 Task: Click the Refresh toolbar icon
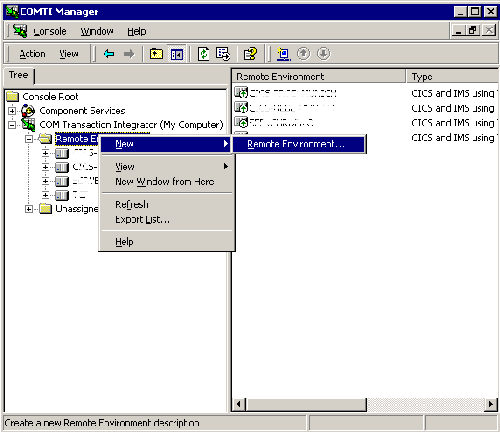click(x=203, y=54)
